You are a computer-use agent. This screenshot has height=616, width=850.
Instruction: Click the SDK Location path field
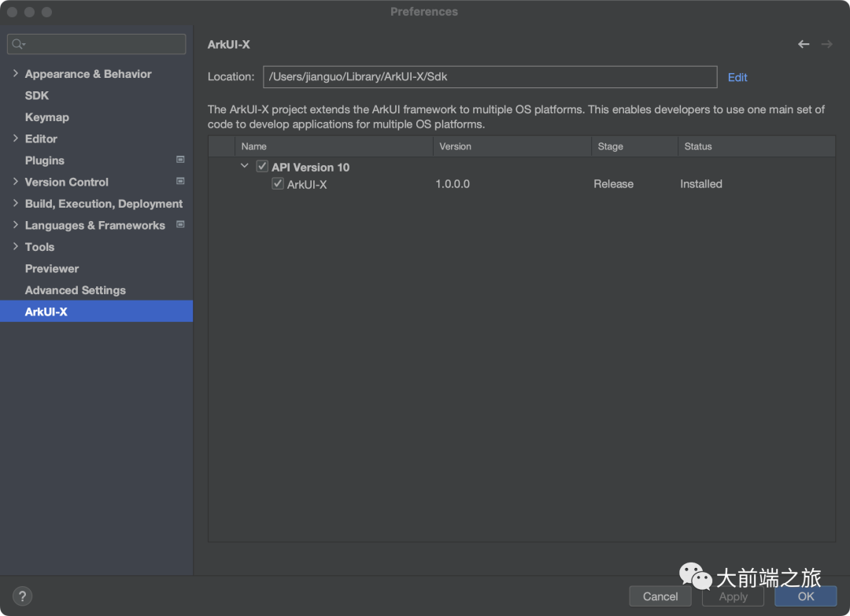[x=490, y=77]
